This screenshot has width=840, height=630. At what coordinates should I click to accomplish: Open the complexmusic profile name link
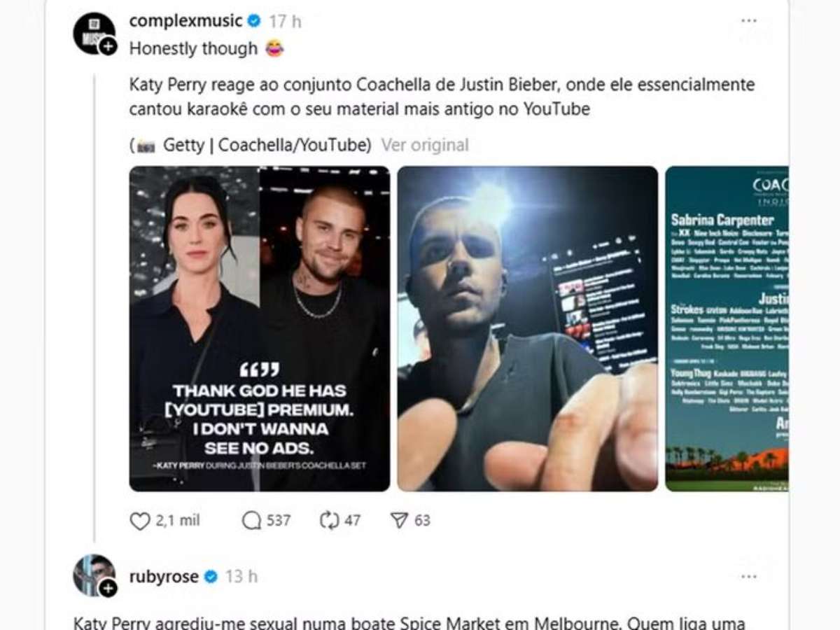pyautogui.click(x=185, y=21)
